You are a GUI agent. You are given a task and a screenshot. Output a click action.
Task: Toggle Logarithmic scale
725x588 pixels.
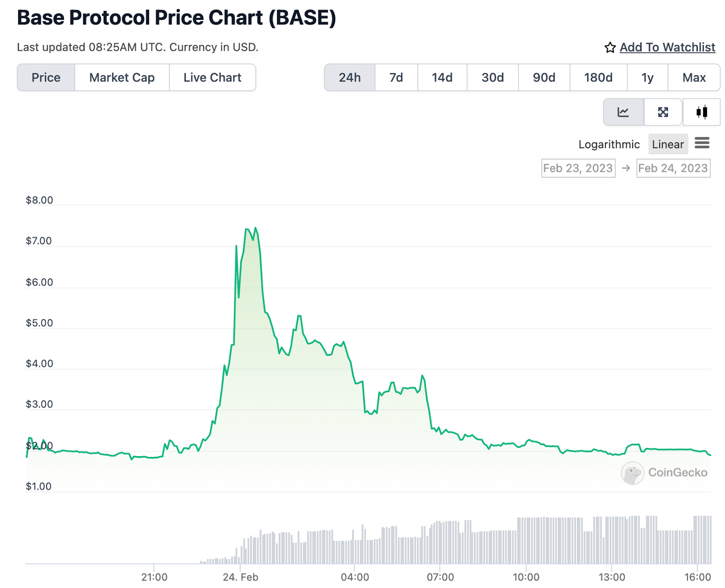tap(609, 144)
